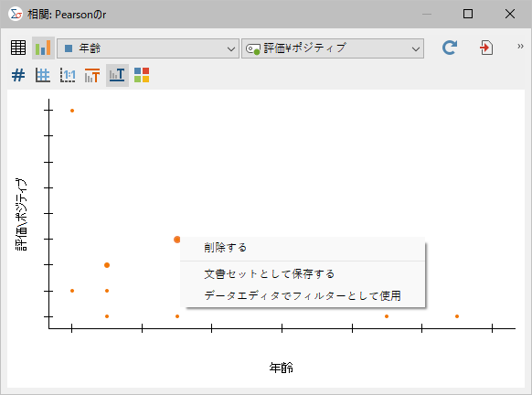Expand the toolbar overflow chevron
The width and height of the screenshot is (532, 395).
click(x=520, y=46)
